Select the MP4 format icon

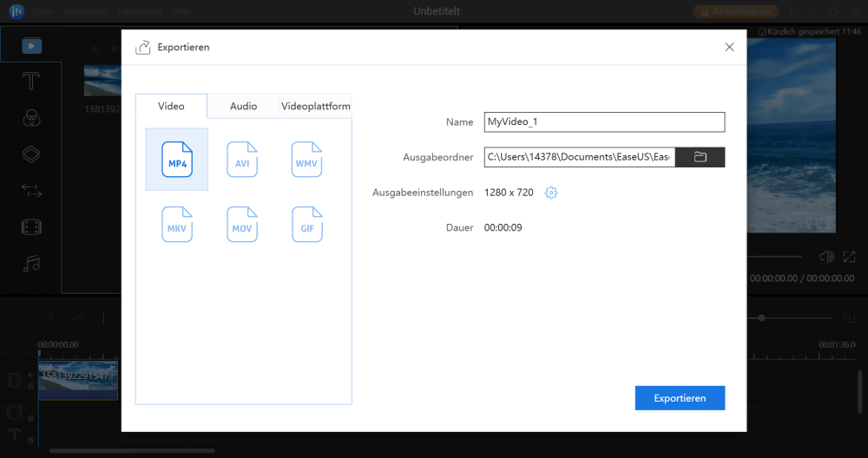[x=177, y=160]
